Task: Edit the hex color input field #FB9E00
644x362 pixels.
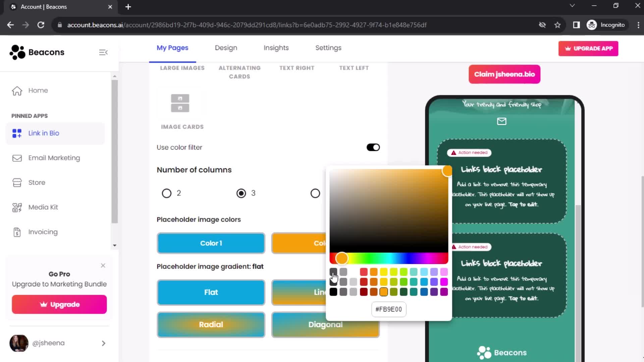Action: pos(389,309)
